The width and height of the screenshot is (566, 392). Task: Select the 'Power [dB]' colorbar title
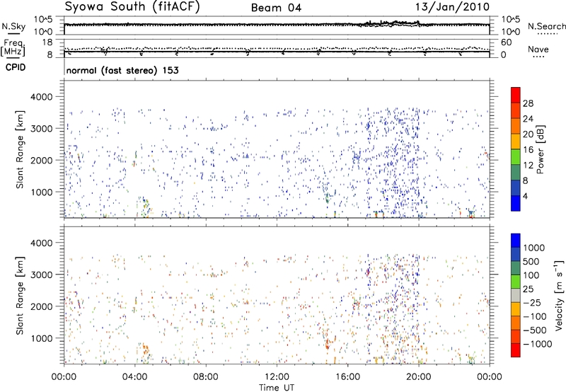click(x=540, y=149)
